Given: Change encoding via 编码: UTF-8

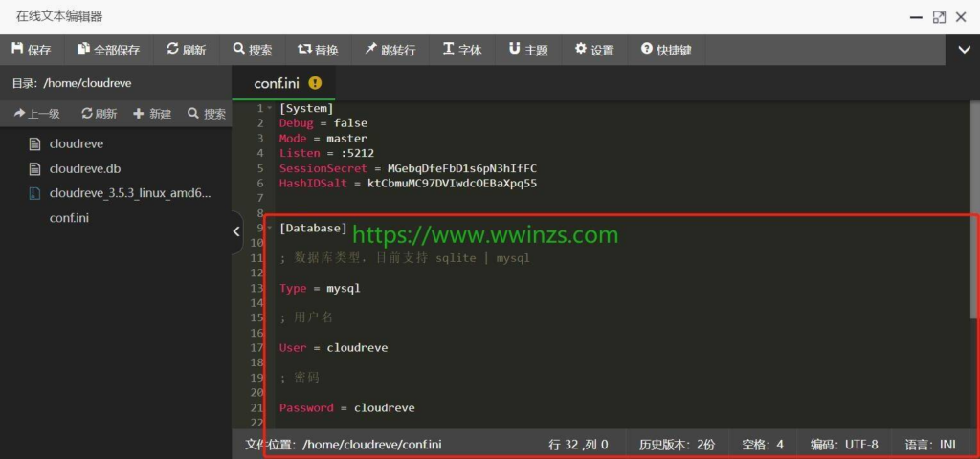Looking at the screenshot, I should pyautogui.click(x=844, y=445).
